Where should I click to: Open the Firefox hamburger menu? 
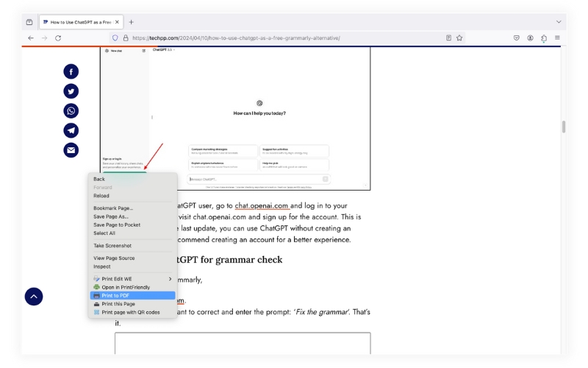557,38
